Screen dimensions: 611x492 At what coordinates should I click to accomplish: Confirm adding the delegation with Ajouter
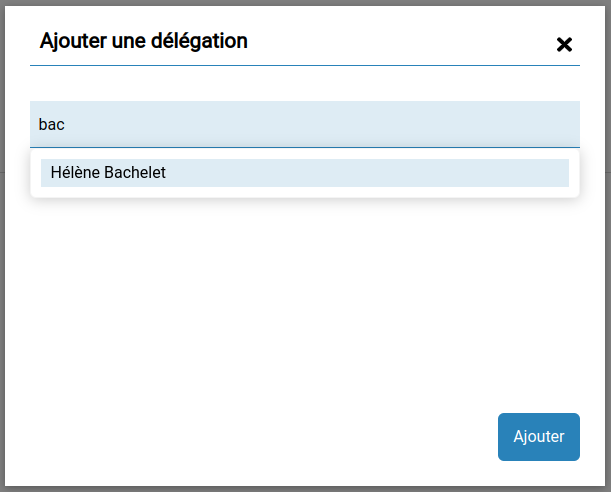pyautogui.click(x=538, y=437)
